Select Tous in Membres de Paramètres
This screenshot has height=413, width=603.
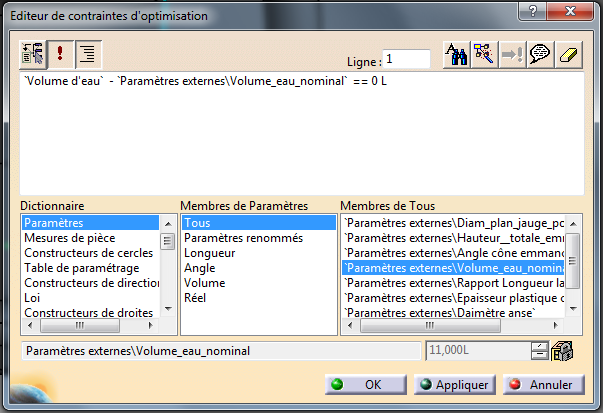tap(259, 223)
